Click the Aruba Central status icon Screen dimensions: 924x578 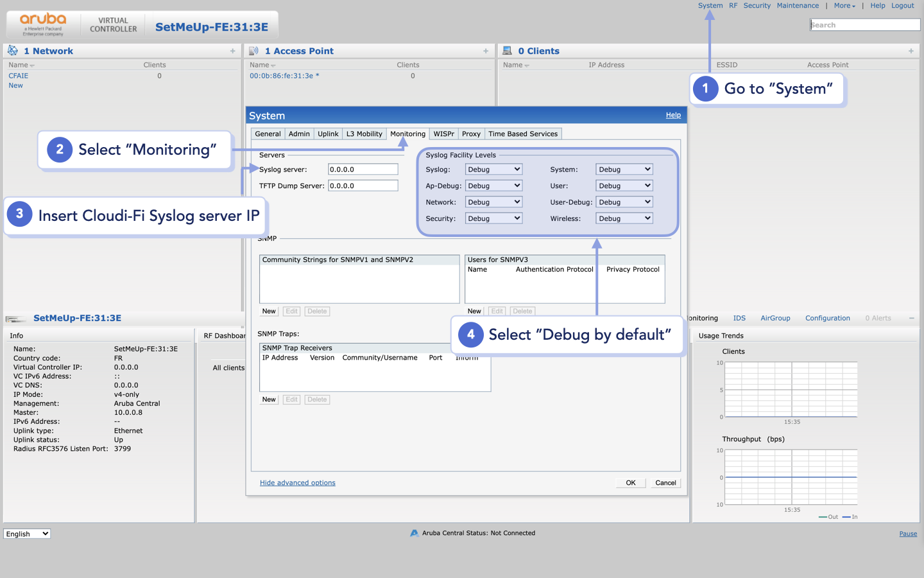click(x=414, y=532)
